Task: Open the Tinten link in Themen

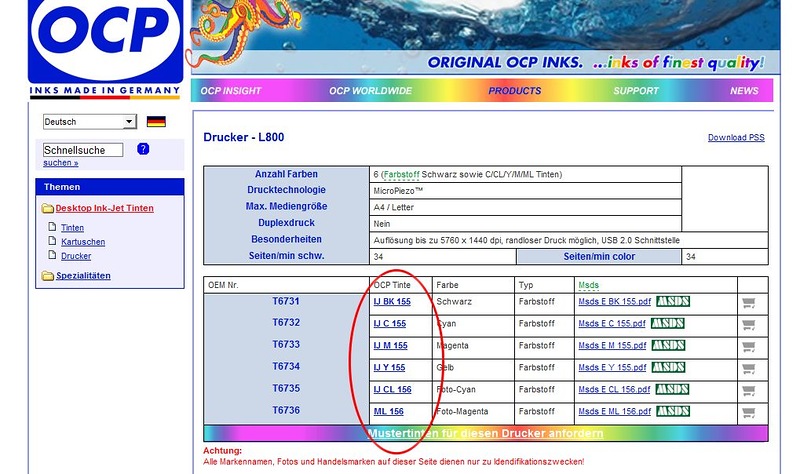Action: 72,228
